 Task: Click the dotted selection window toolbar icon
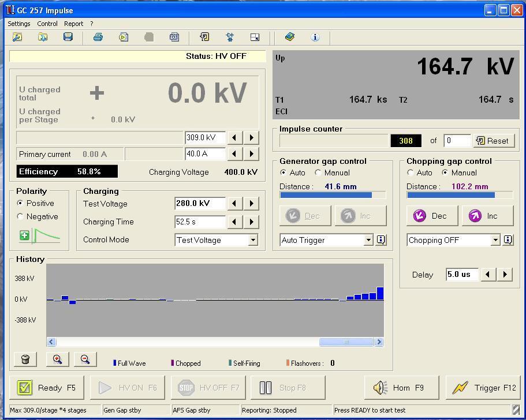[255, 37]
